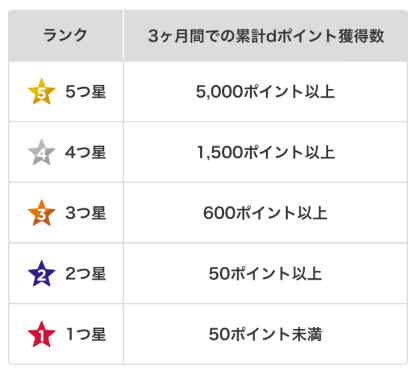The image size is (413, 372).
Task: Select the 3ヶ月間での累計dポイント獲得数 header
Action: 266,35
